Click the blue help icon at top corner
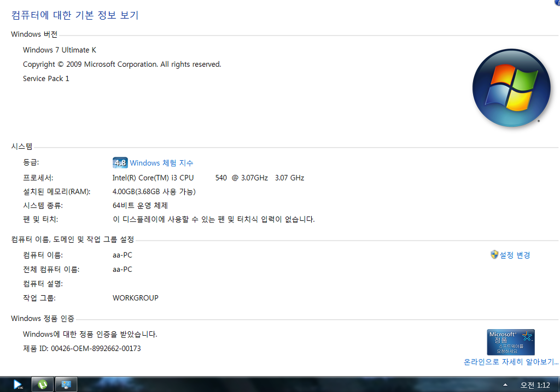 557,2
